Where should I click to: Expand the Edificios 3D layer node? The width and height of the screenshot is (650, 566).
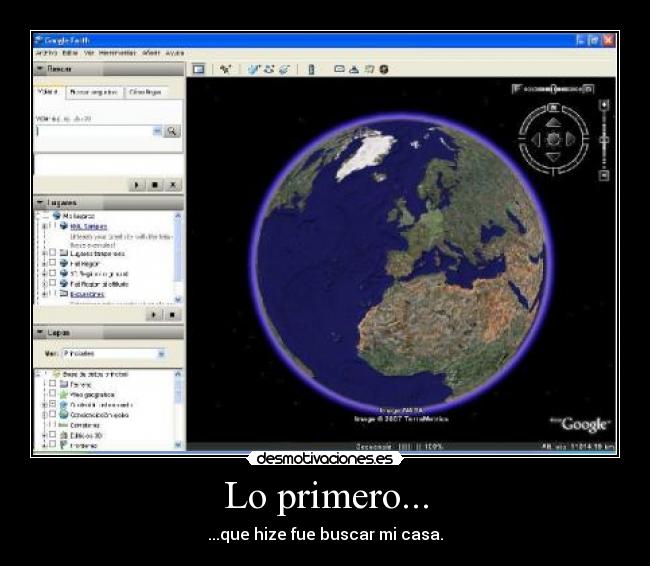click(44, 435)
